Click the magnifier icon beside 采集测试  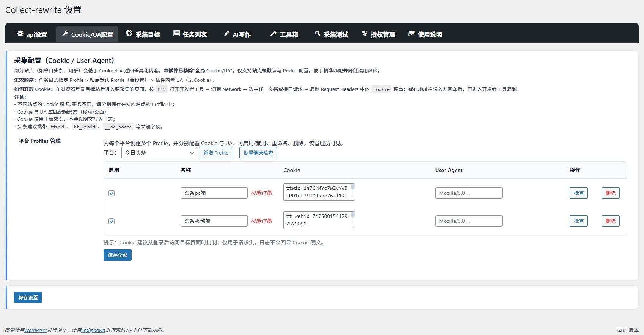(x=317, y=34)
